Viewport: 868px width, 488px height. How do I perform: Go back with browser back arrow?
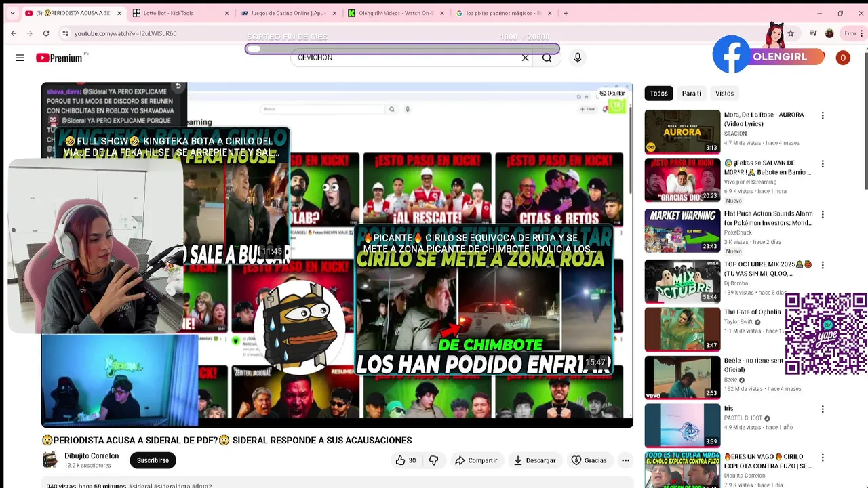click(x=14, y=33)
